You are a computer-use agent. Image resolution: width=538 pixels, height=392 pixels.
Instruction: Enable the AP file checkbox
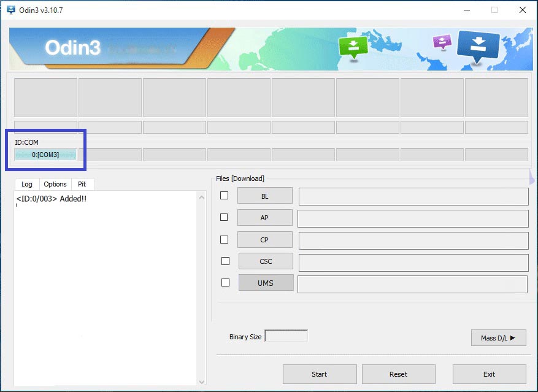click(x=224, y=217)
